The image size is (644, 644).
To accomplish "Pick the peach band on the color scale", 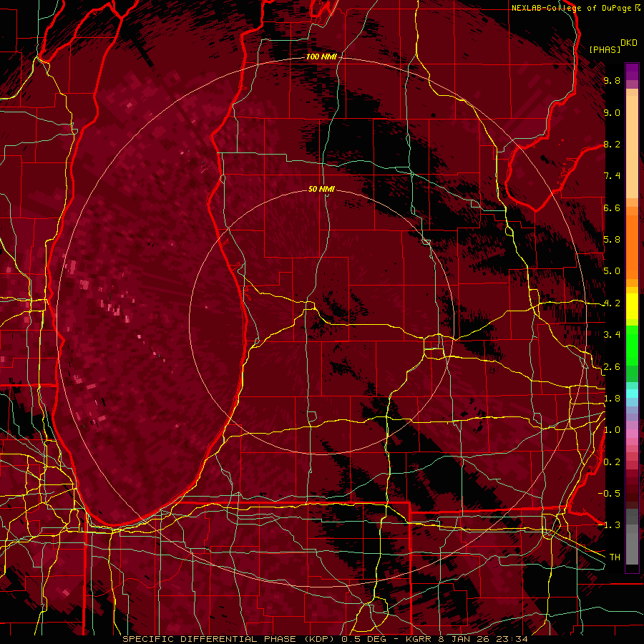I will tap(632, 148).
